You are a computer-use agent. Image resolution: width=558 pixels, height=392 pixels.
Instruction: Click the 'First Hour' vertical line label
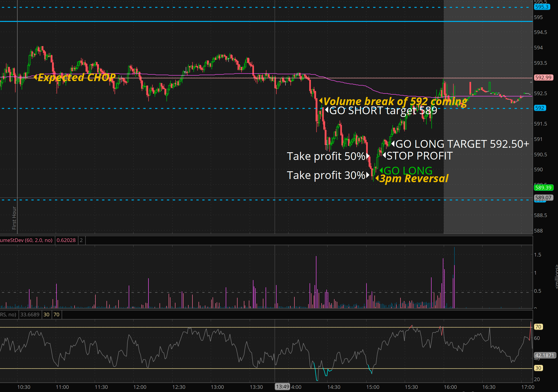(14, 218)
